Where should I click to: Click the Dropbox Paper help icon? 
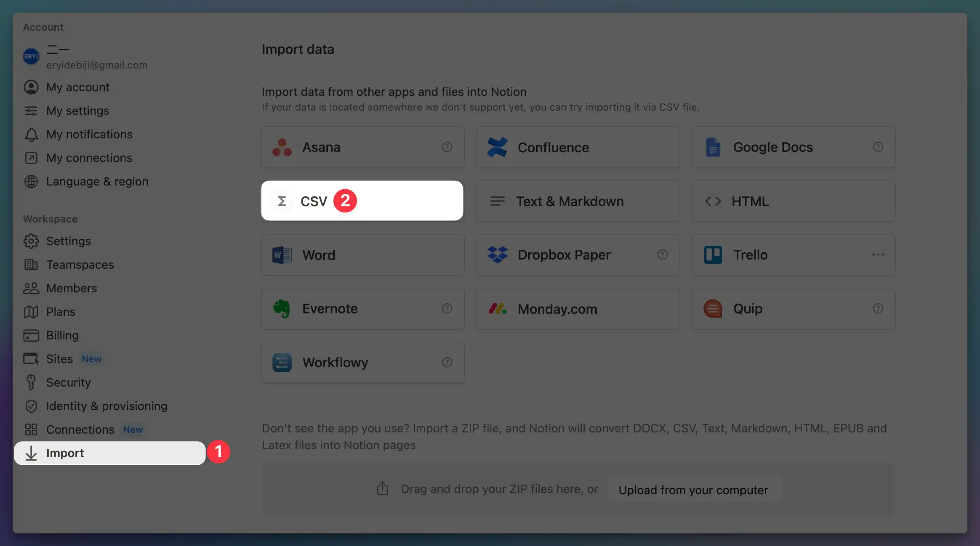tap(662, 254)
